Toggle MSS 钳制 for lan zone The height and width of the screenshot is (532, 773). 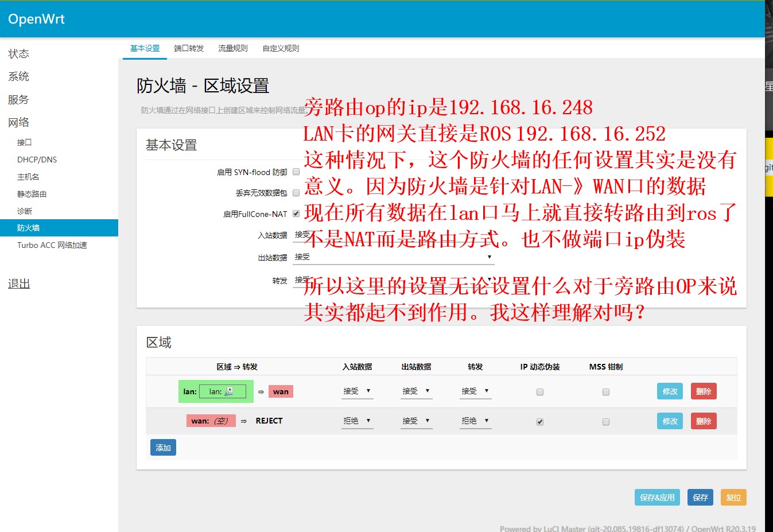tap(605, 392)
